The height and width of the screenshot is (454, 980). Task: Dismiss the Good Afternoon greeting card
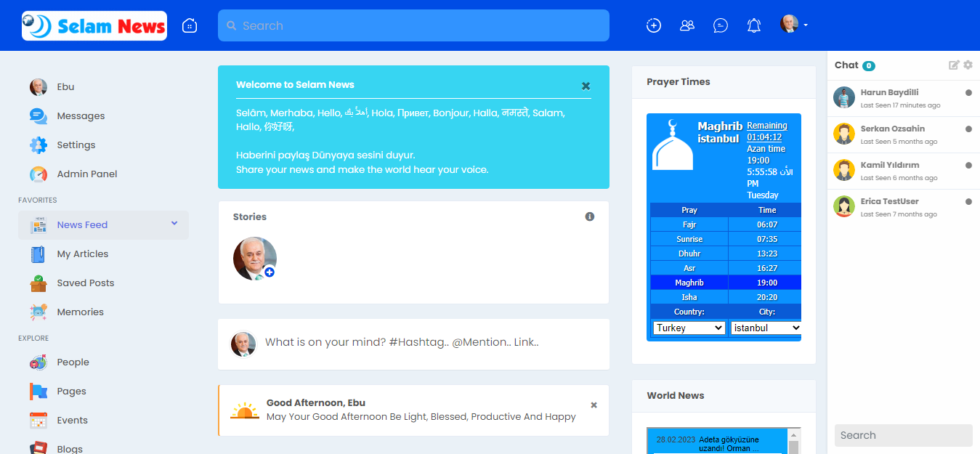coord(594,405)
